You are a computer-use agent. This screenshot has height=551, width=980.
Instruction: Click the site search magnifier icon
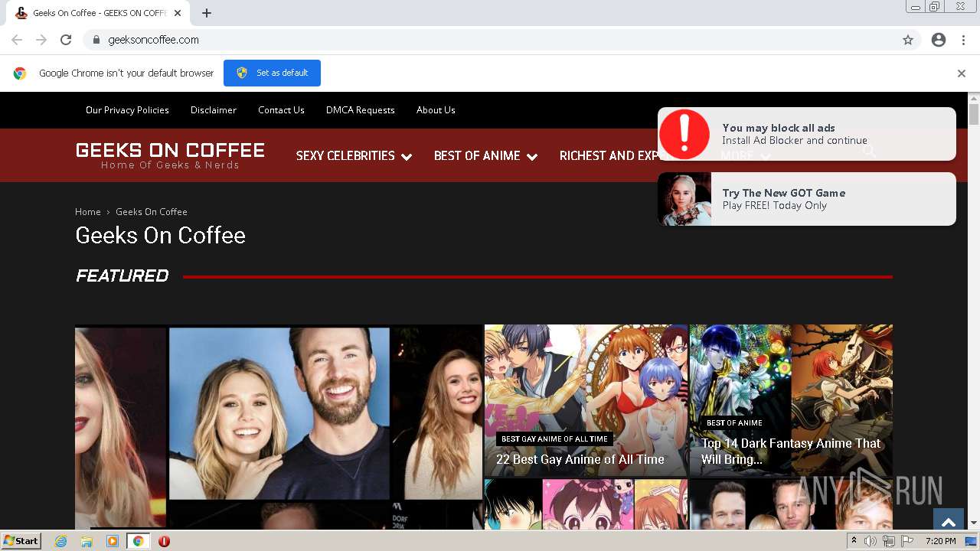869,152
